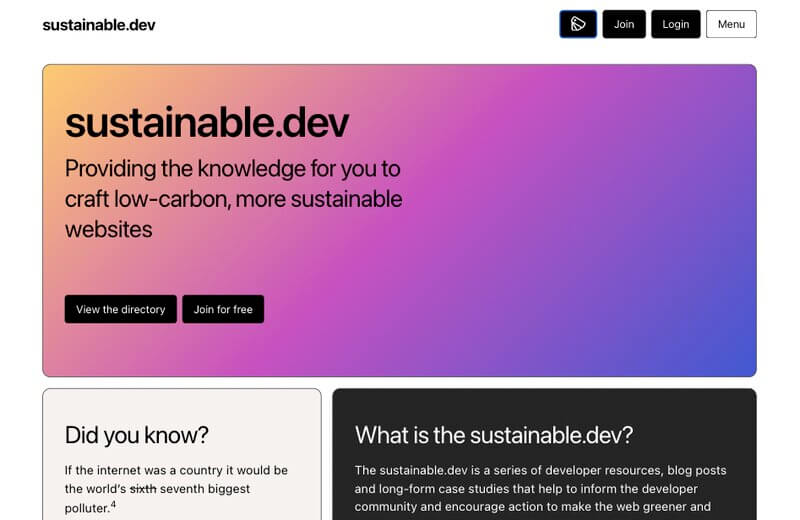Click the struck-through word 'sixth'

pos(143,489)
